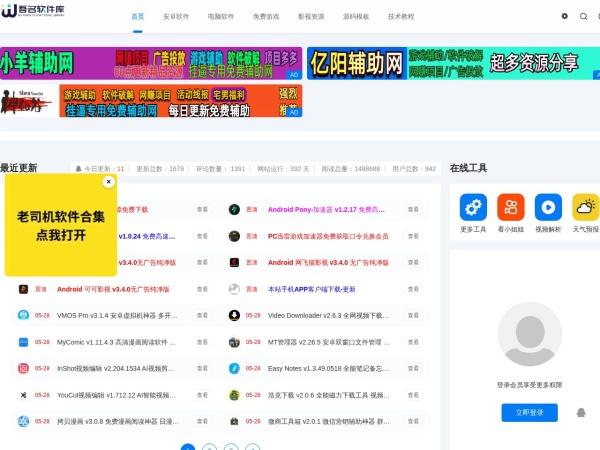Open 微商工具箱 v2.0.1 post link
600x450 pixels.
(329, 421)
